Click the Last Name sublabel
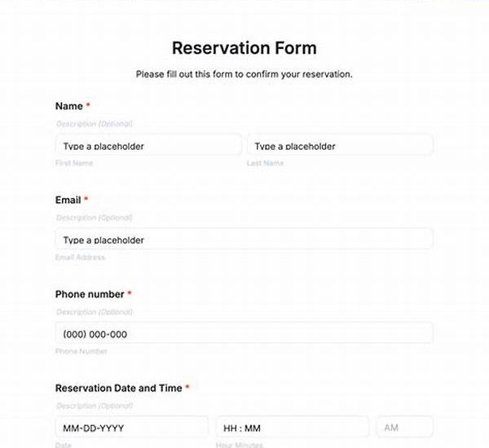The width and height of the screenshot is (489, 448). (x=265, y=164)
